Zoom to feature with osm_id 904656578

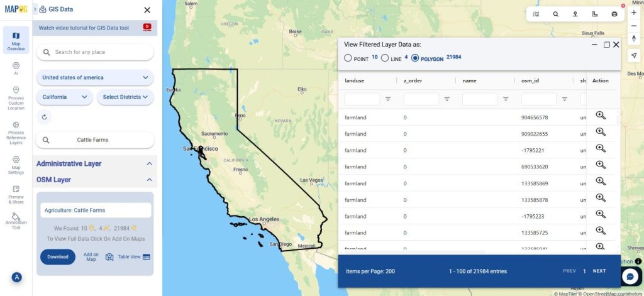coord(601,116)
